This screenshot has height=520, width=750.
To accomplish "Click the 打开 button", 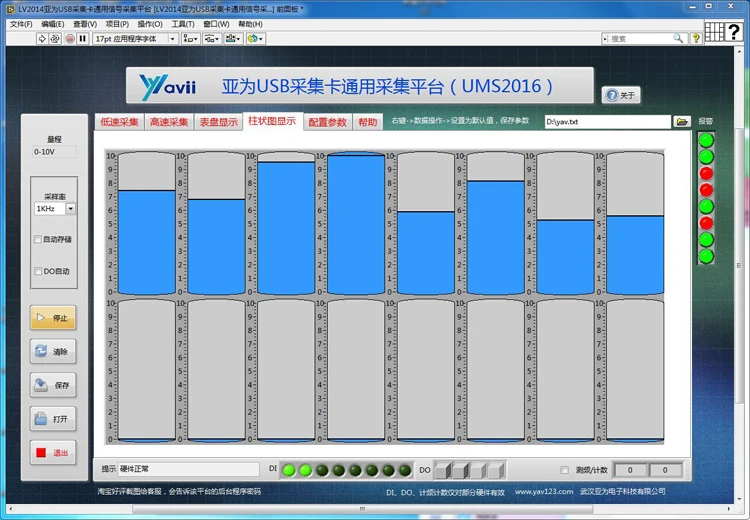I will pyautogui.click(x=53, y=419).
